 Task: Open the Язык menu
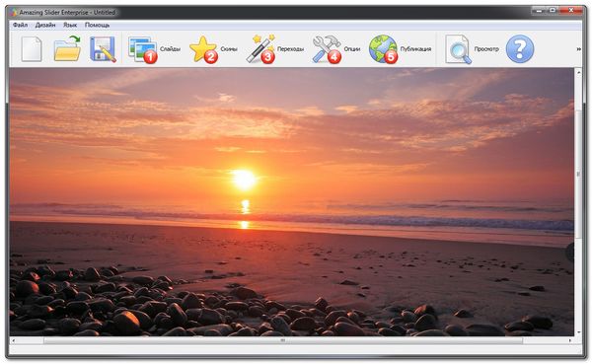click(70, 25)
